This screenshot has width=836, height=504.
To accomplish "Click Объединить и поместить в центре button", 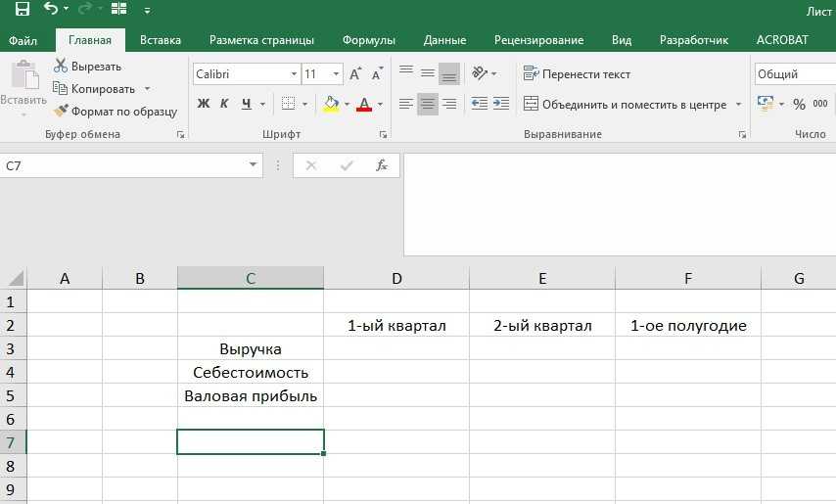I will [x=626, y=104].
